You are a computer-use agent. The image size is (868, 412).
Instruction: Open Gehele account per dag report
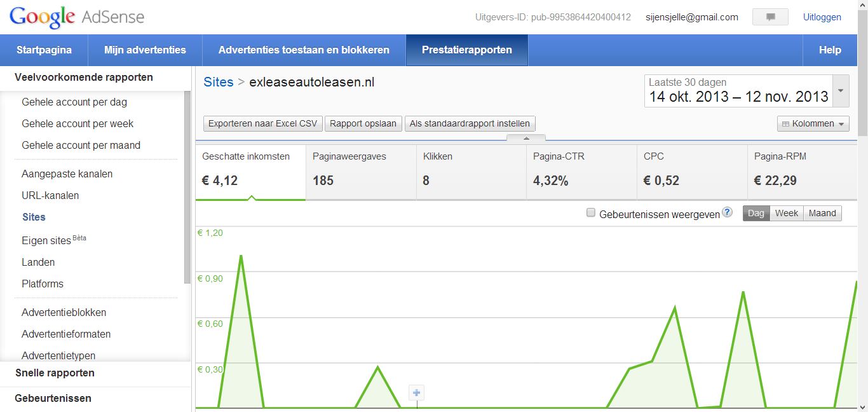click(x=74, y=102)
